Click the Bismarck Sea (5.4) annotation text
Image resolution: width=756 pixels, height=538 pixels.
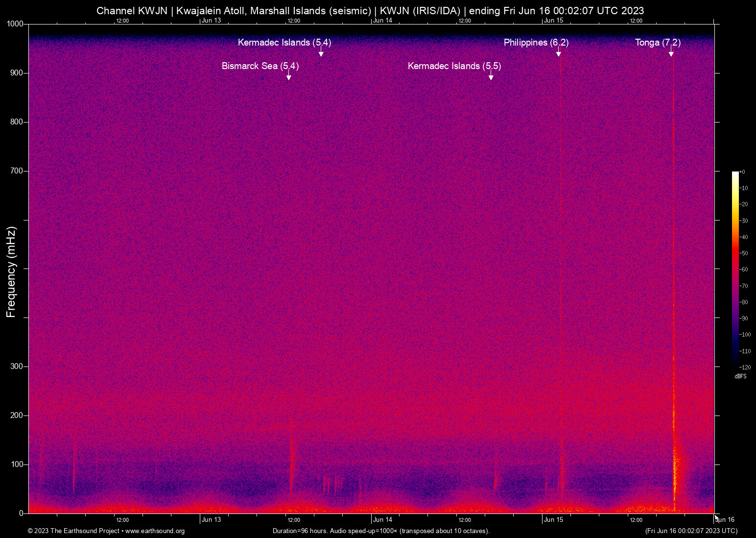pyautogui.click(x=260, y=66)
